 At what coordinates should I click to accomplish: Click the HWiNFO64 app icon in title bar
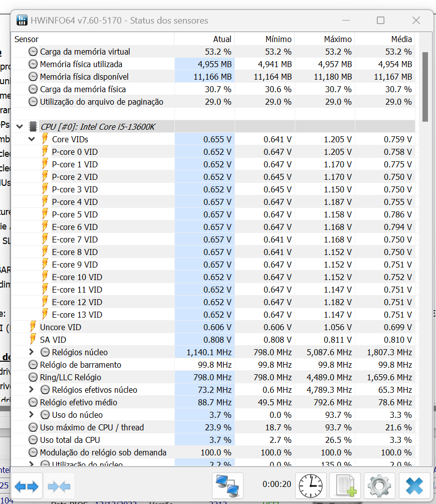pyautogui.click(x=22, y=20)
